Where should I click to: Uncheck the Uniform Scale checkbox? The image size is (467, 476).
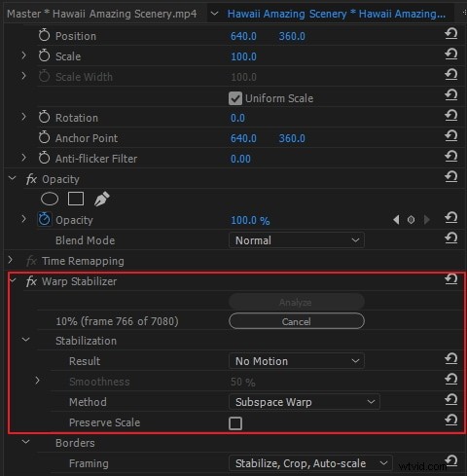tap(235, 98)
